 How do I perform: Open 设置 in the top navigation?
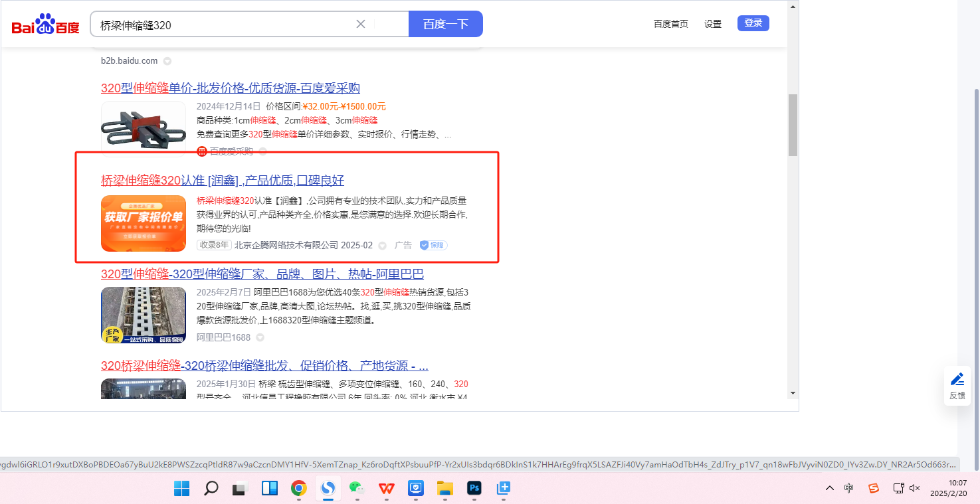tap(713, 24)
